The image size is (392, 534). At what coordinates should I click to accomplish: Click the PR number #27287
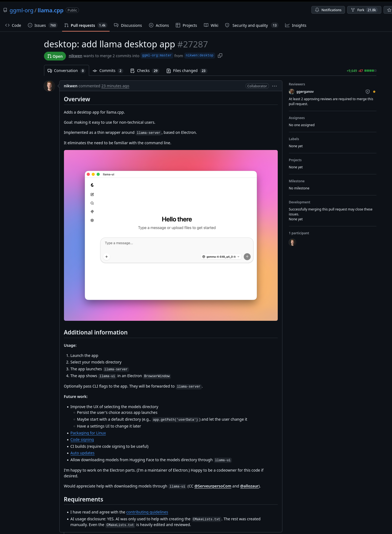pyautogui.click(x=193, y=44)
